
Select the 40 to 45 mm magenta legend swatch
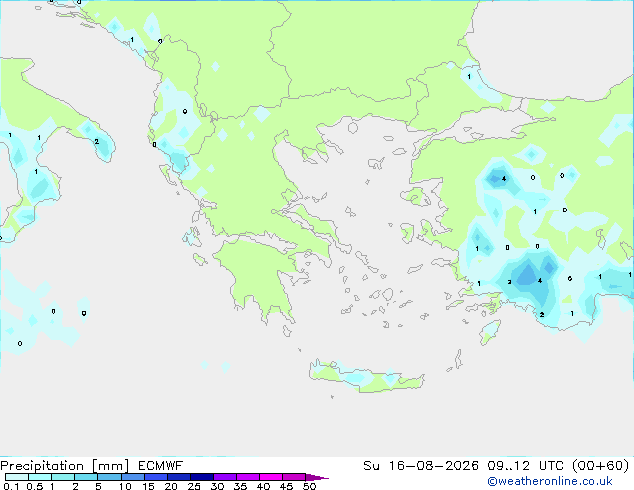[x=271, y=477]
